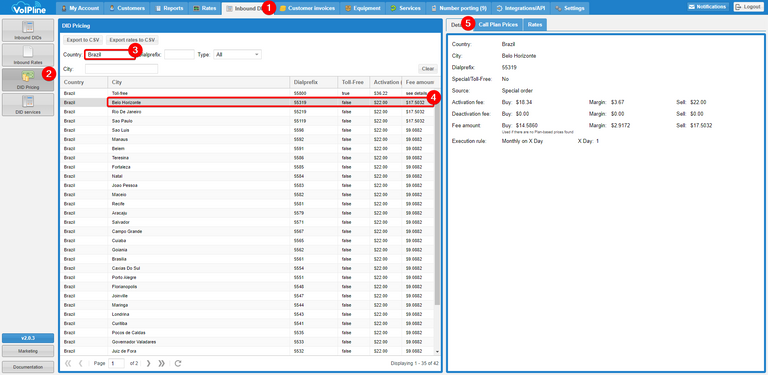
Task: Open the Type dropdown set to All
Action: coord(238,55)
